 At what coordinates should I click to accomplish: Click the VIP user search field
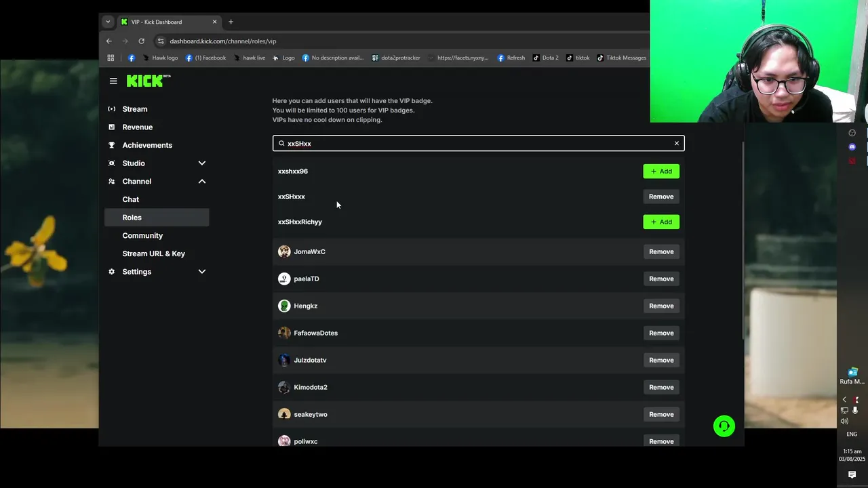click(x=478, y=143)
